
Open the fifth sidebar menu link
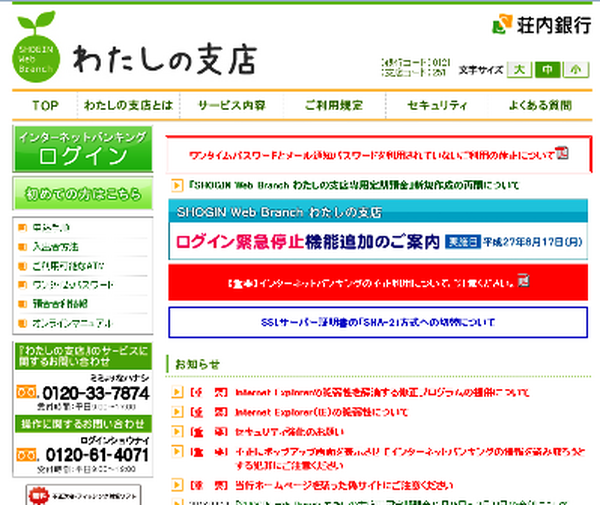click(60, 304)
